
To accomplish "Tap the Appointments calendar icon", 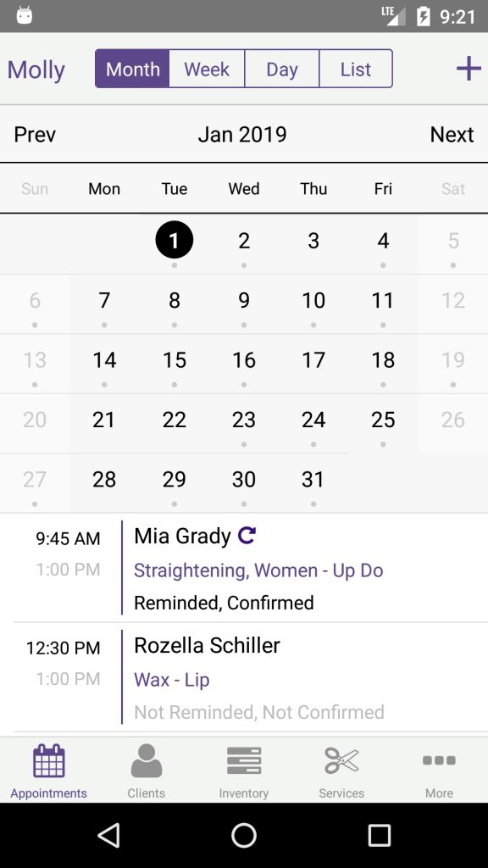I will [48, 760].
